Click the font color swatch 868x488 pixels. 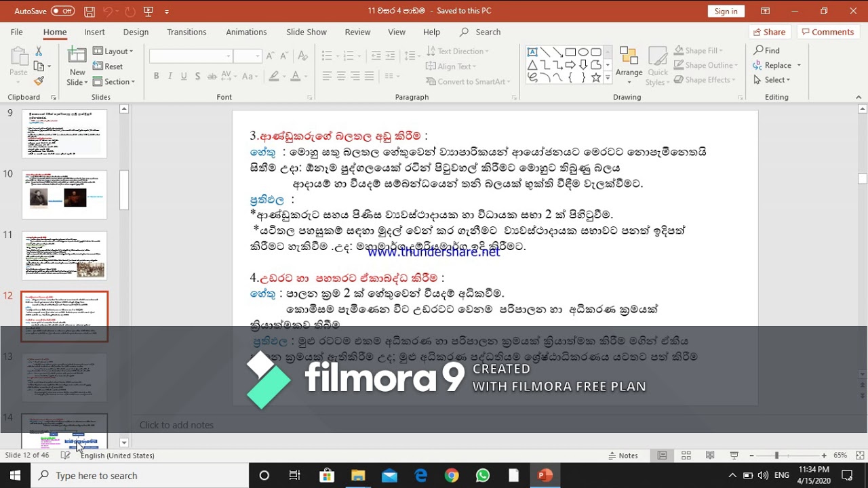point(295,76)
